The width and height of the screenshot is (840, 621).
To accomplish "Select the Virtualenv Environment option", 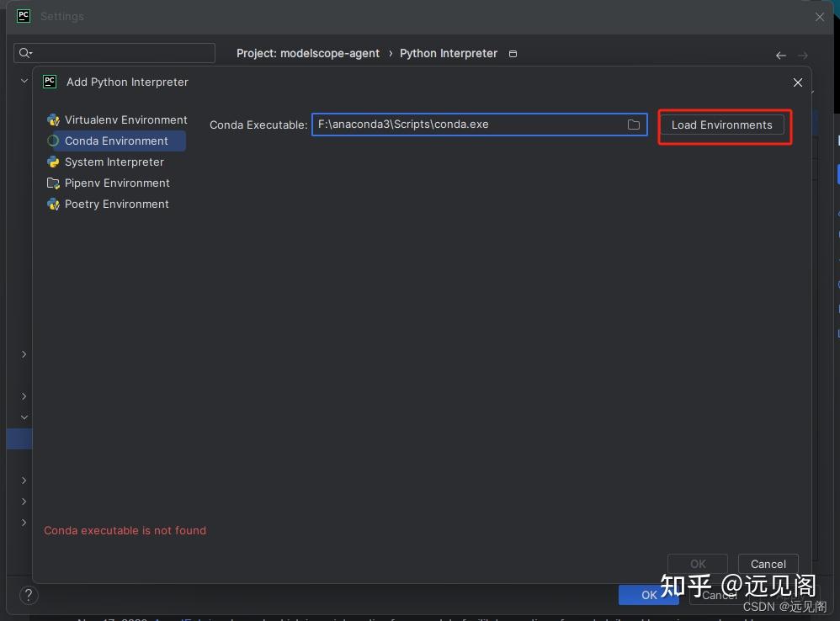I will tap(124, 119).
